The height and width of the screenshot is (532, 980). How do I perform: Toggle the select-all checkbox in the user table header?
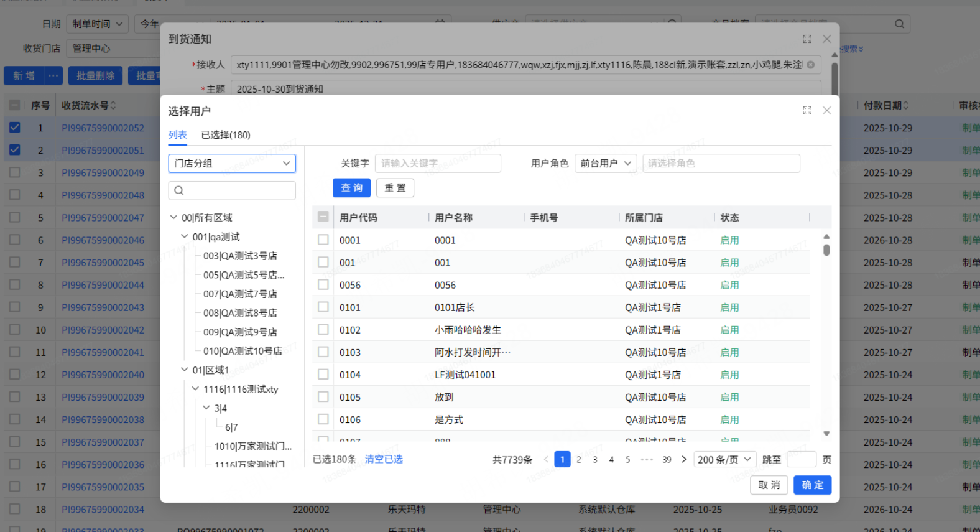pos(323,217)
